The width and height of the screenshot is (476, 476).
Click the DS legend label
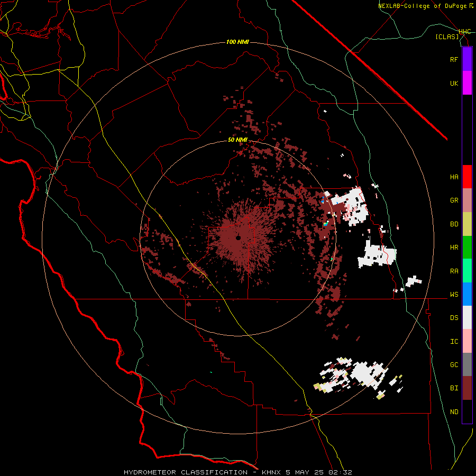(454, 318)
